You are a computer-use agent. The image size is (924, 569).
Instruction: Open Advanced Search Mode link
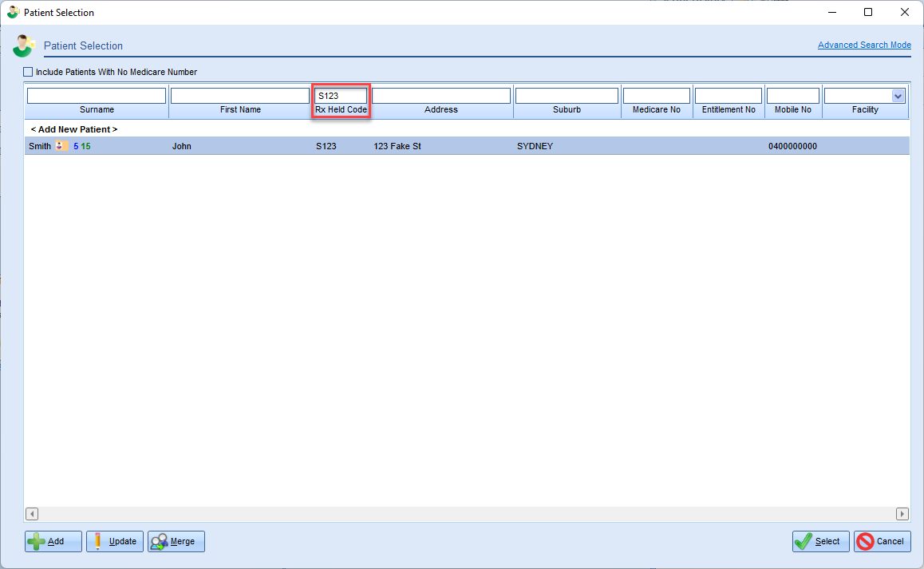click(864, 45)
